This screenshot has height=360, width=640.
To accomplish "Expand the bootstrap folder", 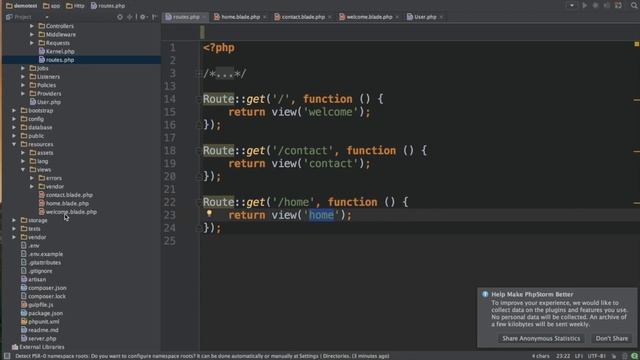I will 14,111.
